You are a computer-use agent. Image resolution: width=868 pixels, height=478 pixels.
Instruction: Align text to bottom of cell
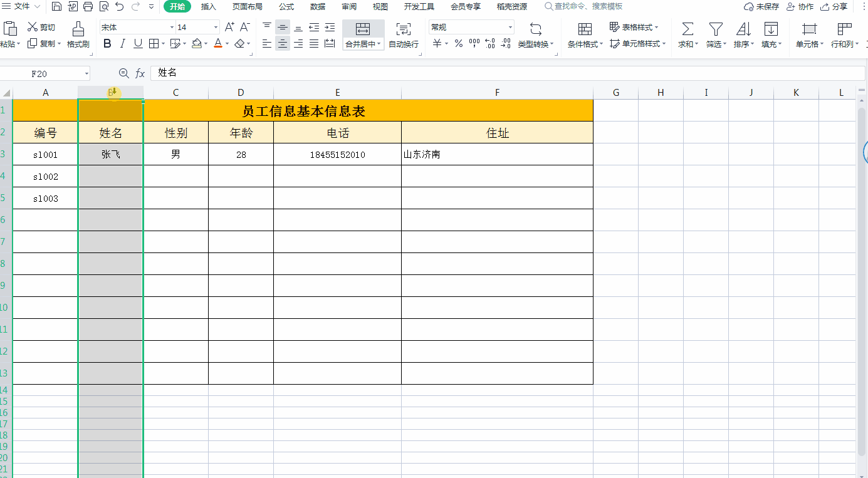298,28
